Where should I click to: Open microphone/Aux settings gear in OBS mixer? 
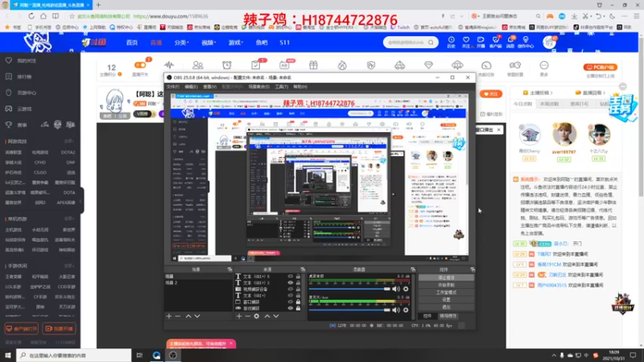pyautogui.click(x=406, y=310)
